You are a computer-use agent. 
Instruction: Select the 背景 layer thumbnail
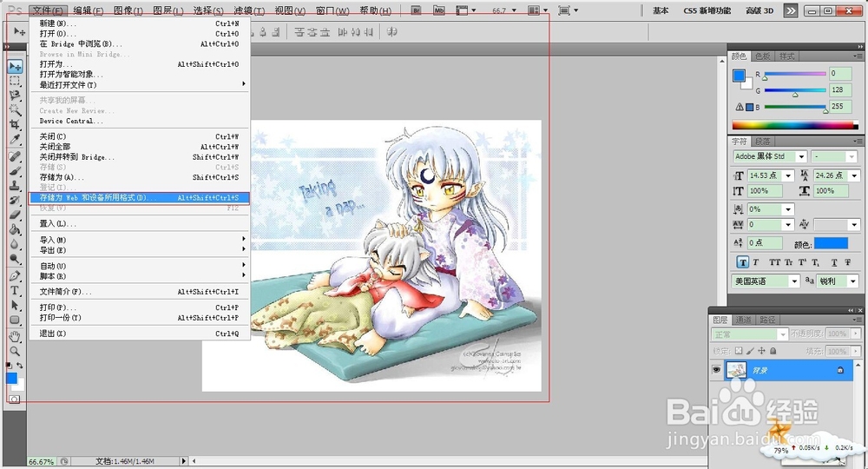coord(736,370)
